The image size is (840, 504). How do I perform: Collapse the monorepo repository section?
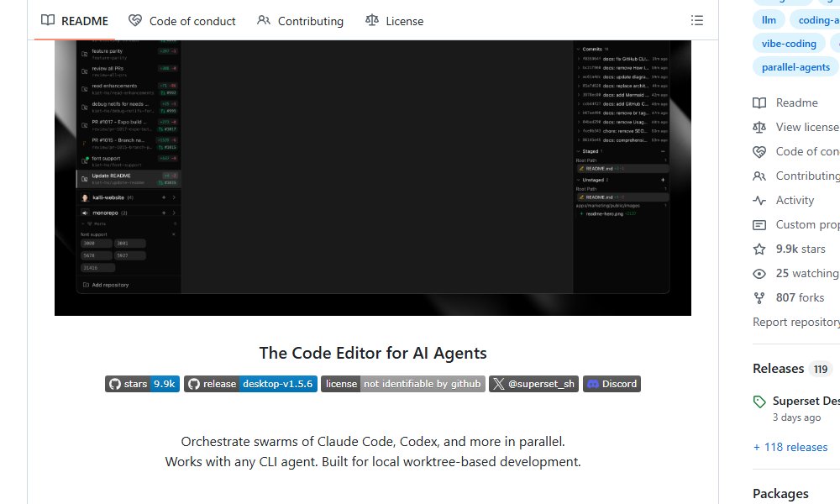(174, 213)
